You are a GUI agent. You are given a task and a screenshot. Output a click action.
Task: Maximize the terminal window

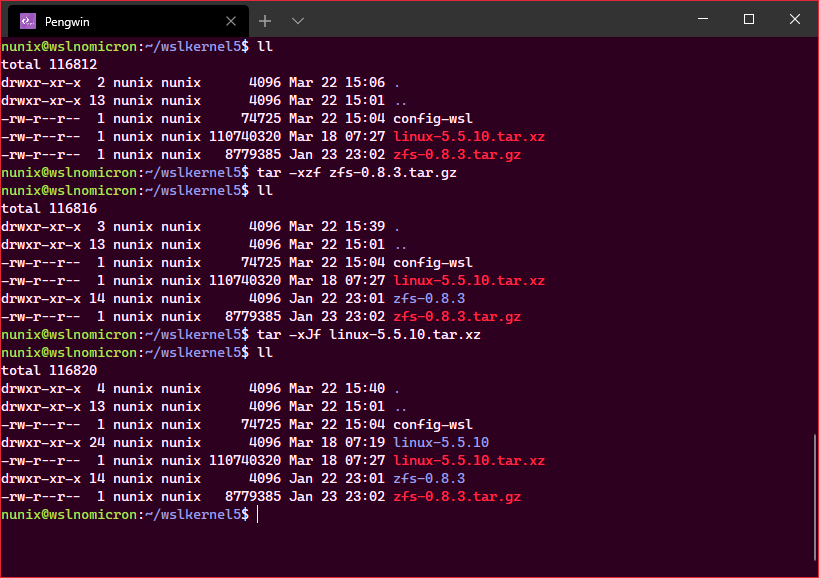[749, 19]
